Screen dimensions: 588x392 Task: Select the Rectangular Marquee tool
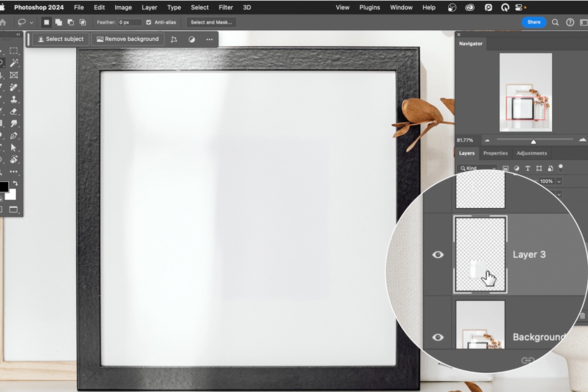(13, 50)
